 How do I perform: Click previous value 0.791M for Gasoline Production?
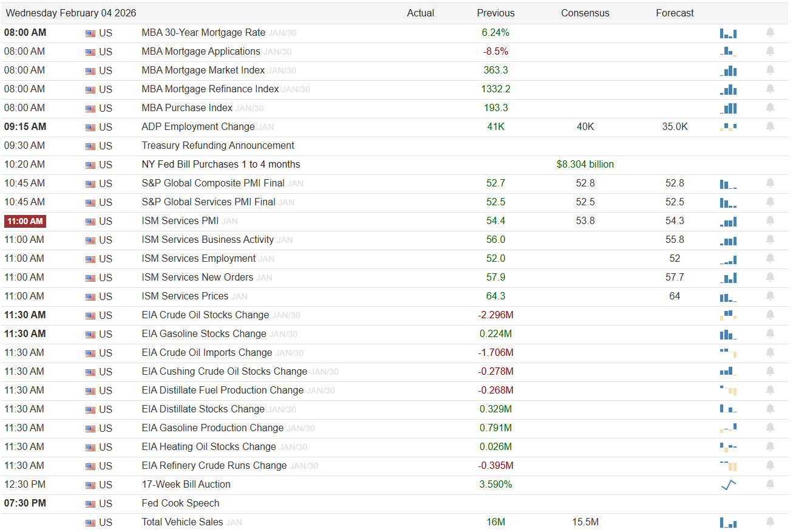(x=495, y=428)
